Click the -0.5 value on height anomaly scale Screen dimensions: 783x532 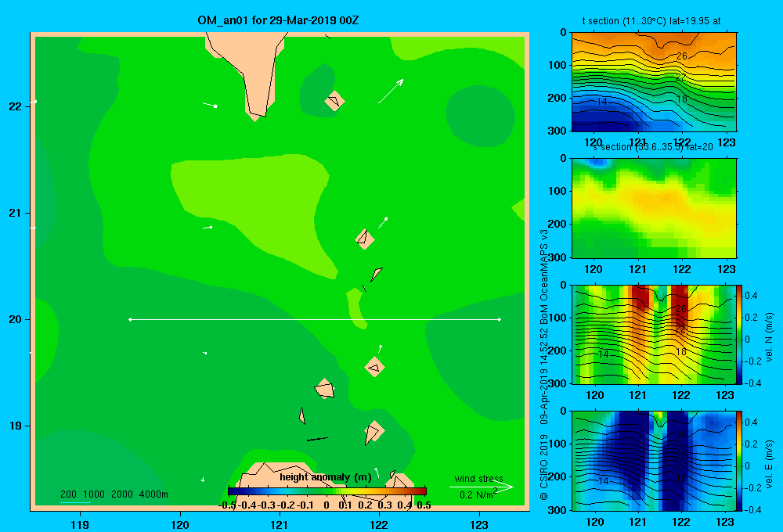click(x=227, y=505)
